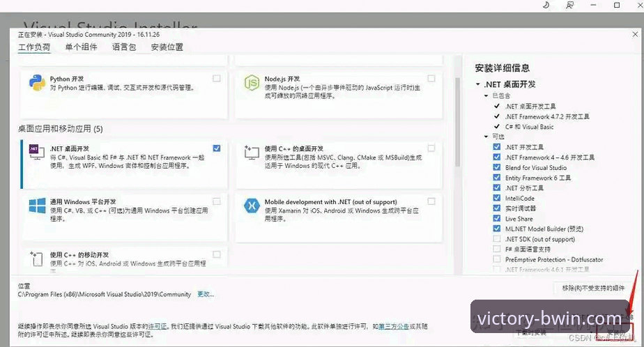Viewport: 644px width, 347px height.
Task: Close the installing dialog with X
Action: [635, 35]
